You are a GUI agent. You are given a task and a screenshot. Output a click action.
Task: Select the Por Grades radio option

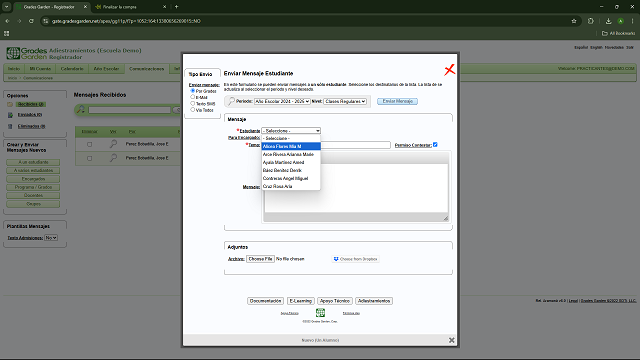[193, 91]
